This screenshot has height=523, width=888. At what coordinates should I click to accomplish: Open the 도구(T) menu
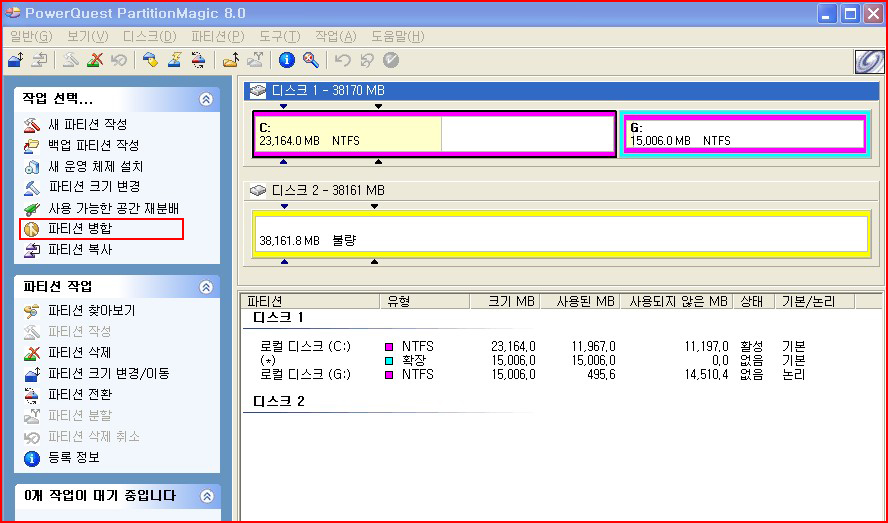pos(280,36)
